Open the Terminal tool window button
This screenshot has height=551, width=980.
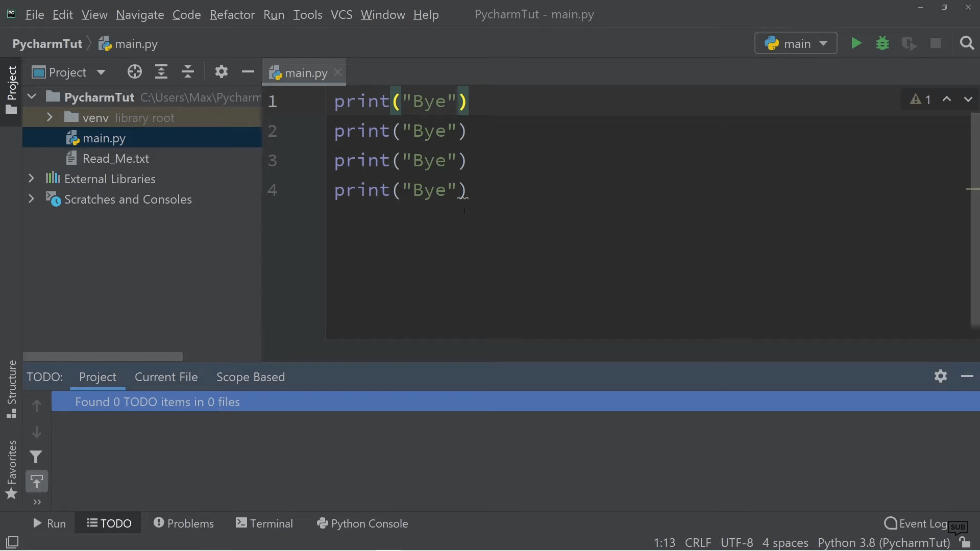pyautogui.click(x=264, y=523)
